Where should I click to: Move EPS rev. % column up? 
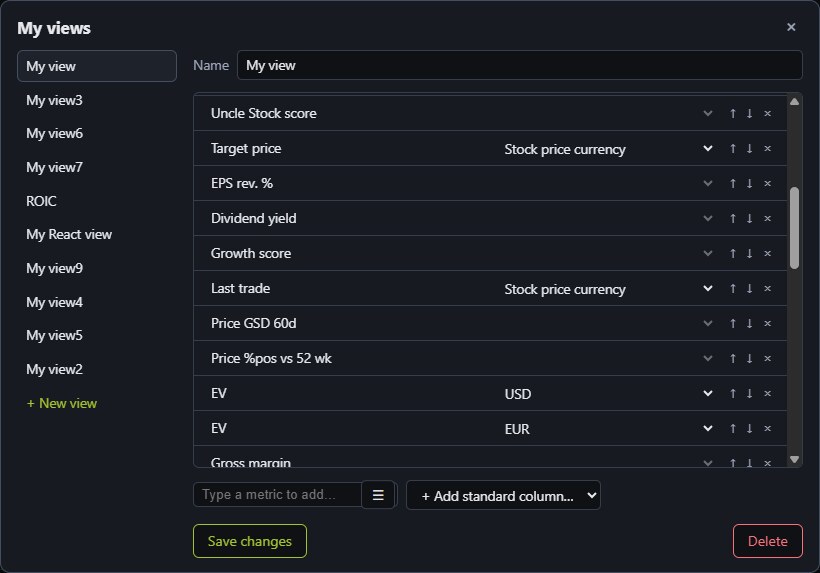tap(733, 184)
